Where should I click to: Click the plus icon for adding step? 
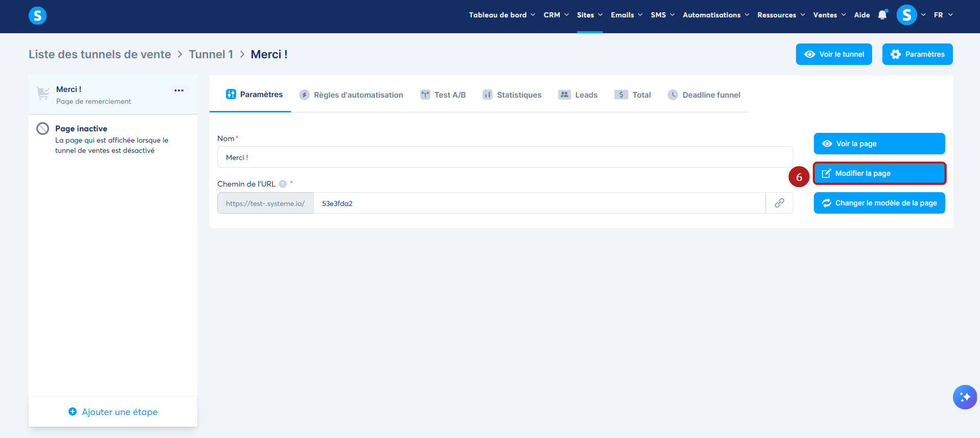click(x=73, y=411)
